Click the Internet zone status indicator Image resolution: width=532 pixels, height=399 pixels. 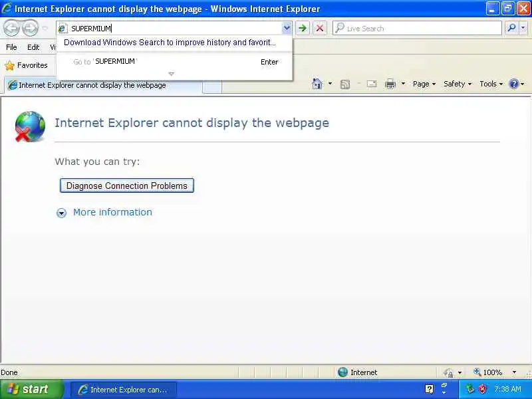(x=358, y=372)
